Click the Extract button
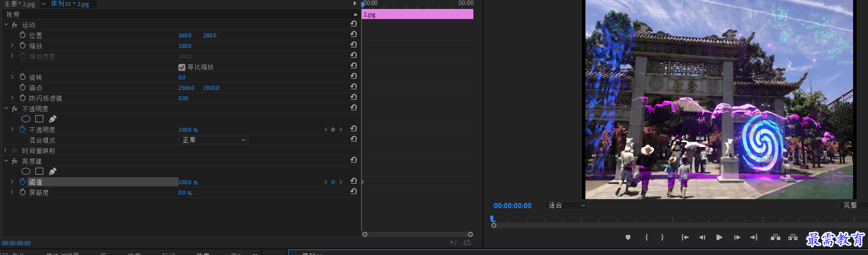This screenshot has height=255, width=868. pyautogui.click(x=793, y=238)
